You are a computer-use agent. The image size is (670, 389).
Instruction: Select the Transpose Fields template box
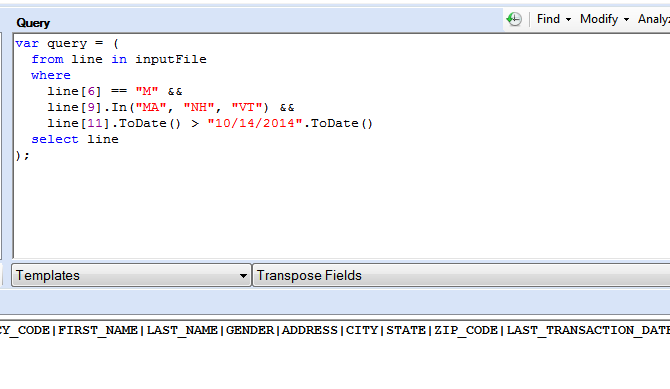pos(461,275)
